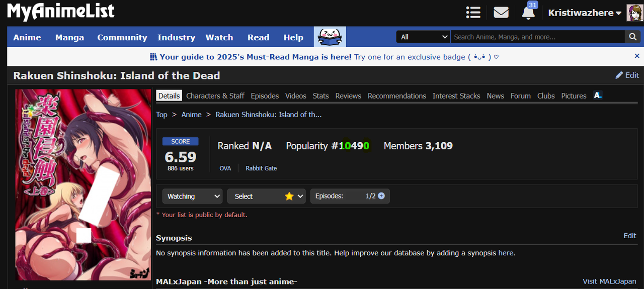Focus the Search Anime, Manga input field

538,37
